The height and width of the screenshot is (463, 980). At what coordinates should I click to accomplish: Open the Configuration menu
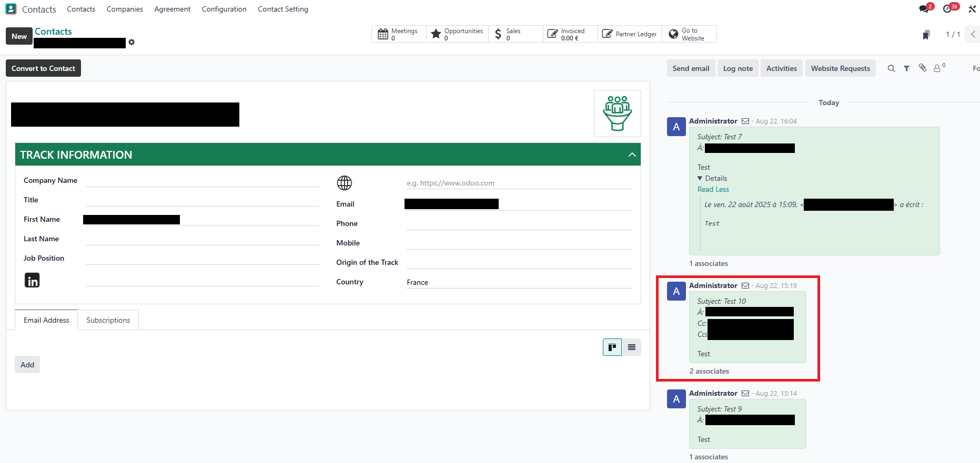[x=224, y=9]
